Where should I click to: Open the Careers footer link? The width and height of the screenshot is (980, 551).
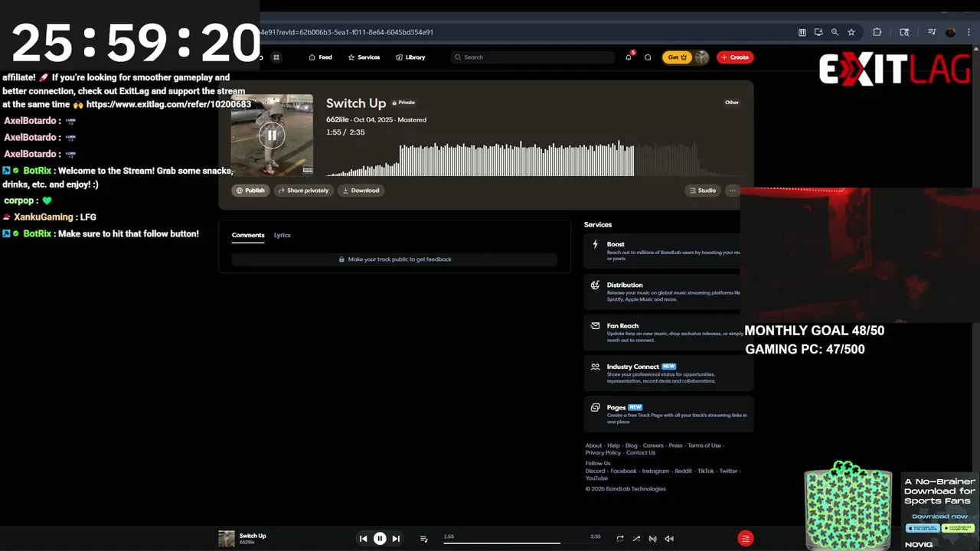pos(653,445)
